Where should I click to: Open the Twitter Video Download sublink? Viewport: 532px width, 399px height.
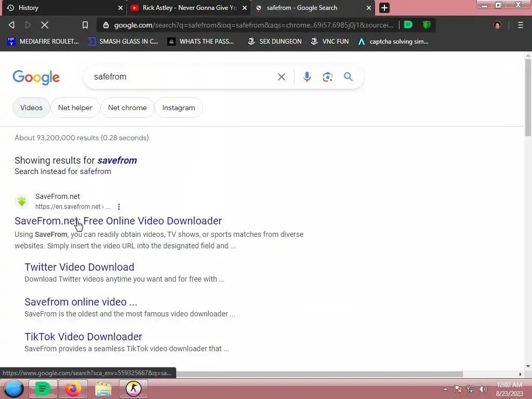point(79,267)
